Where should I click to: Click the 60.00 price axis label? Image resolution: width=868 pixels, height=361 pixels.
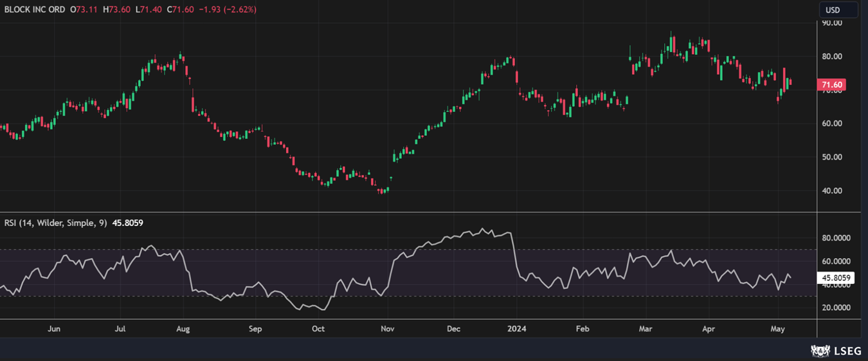click(833, 124)
